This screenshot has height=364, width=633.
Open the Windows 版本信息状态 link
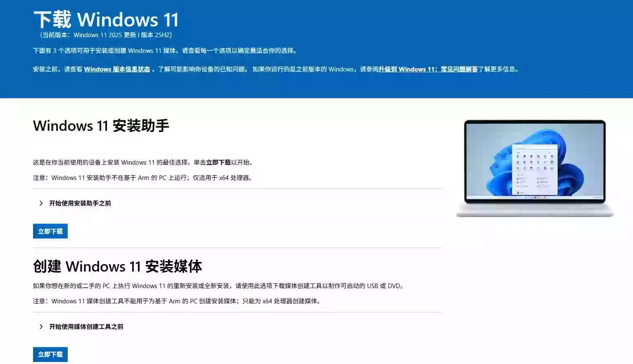click(x=117, y=69)
